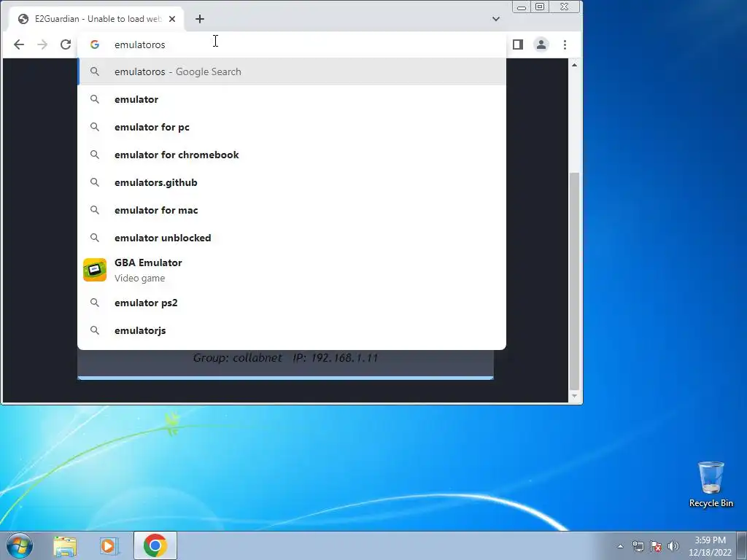747x560 pixels.
Task: Open Windows Media Player from the taskbar
Action: click(x=109, y=545)
